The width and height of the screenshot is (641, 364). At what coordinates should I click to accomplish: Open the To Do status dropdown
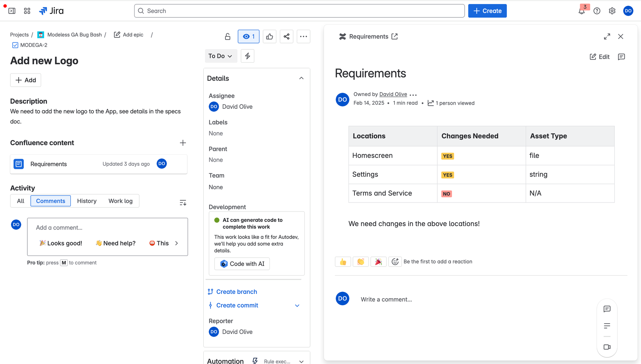[221, 56]
